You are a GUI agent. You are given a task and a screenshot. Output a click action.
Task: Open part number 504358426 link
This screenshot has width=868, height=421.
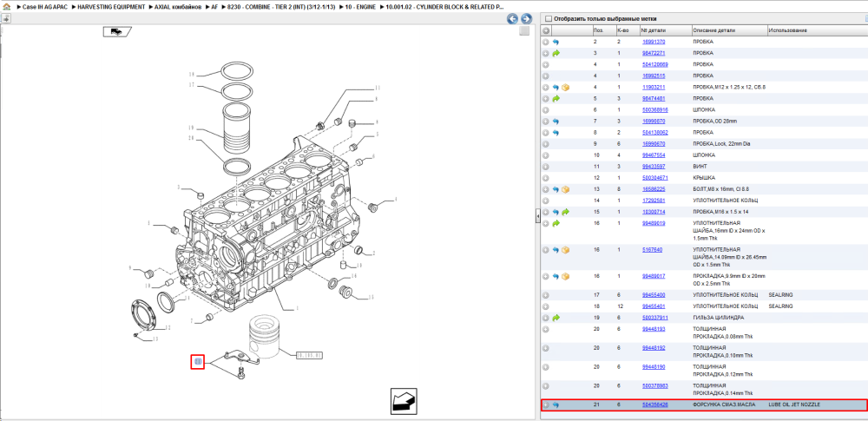(654, 405)
